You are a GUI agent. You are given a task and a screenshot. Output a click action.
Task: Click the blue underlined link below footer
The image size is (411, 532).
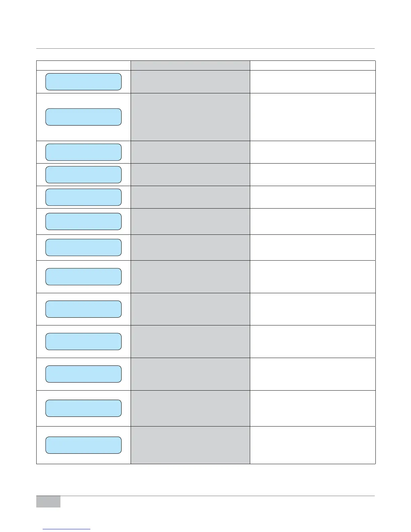coord(67,529)
